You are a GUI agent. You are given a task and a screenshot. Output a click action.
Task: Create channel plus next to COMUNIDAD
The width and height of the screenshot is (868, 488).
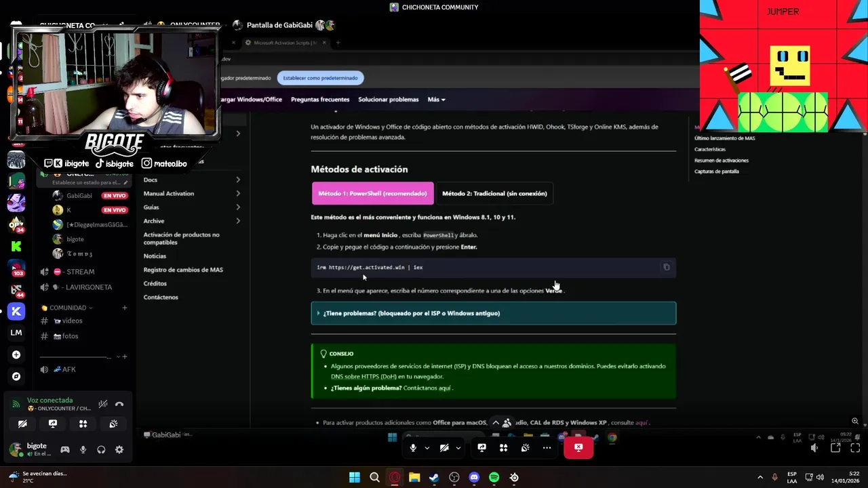point(125,308)
